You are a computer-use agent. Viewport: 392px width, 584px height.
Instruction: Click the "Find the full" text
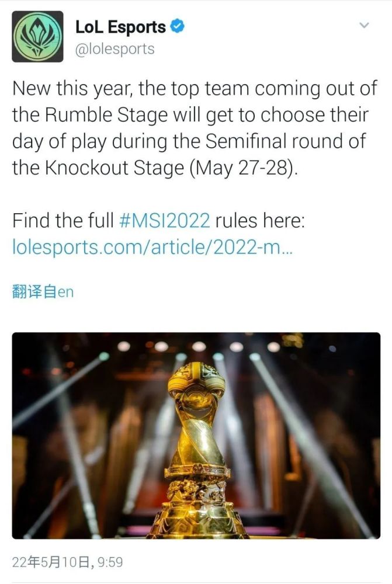pos(63,221)
